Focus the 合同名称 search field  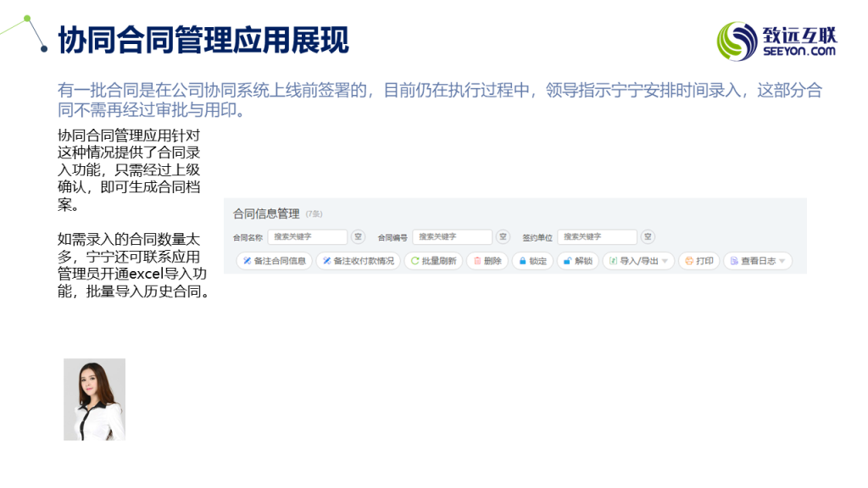click(x=307, y=237)
